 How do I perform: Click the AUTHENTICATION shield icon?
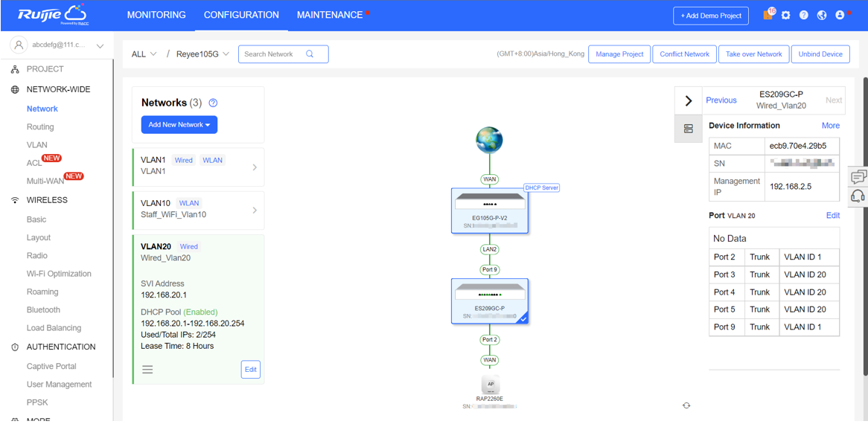(16, 347)
